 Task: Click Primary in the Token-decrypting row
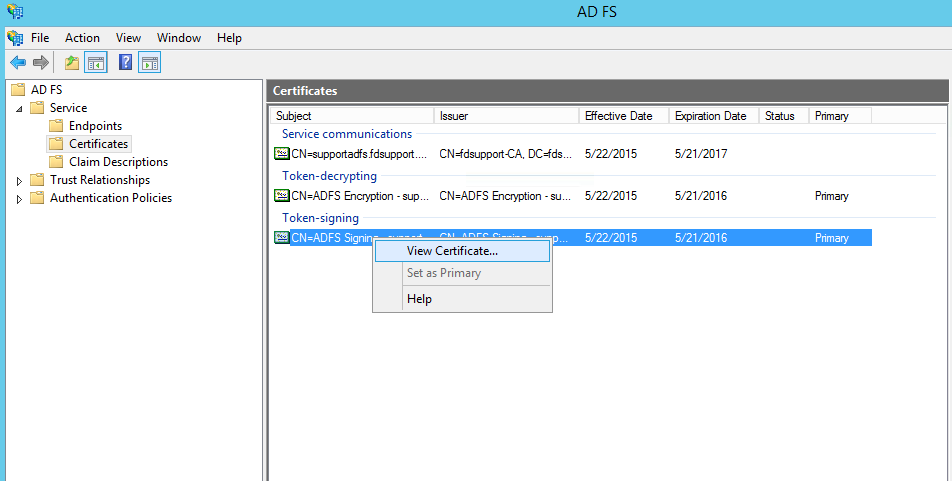(x=831, y=196)
